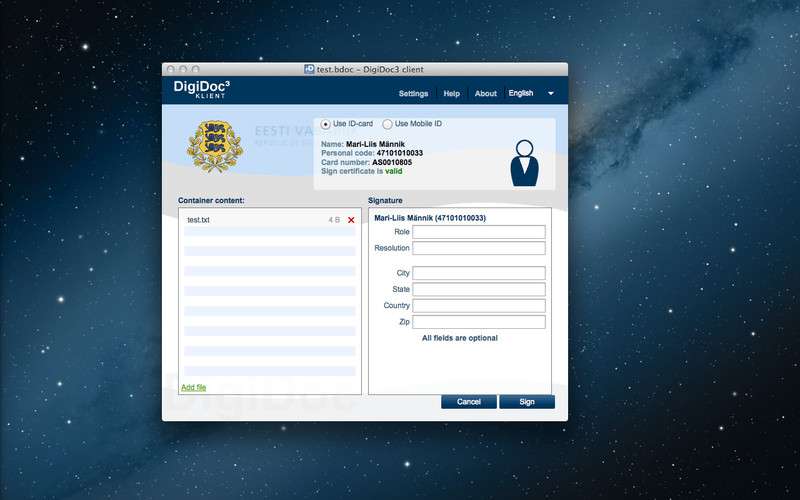
Task: Open the About menu item
Action: coord(486,93)
